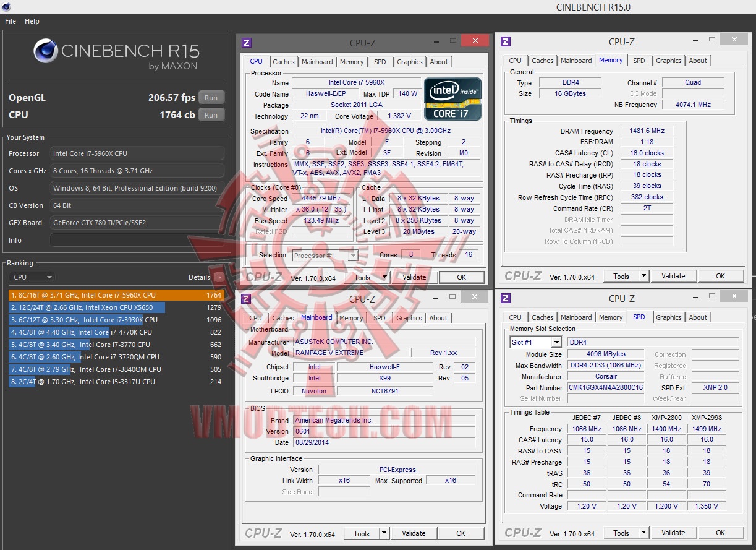Open the Help menu in Cinebench
This screenshot has height=550, width=756.
point(32,21)
